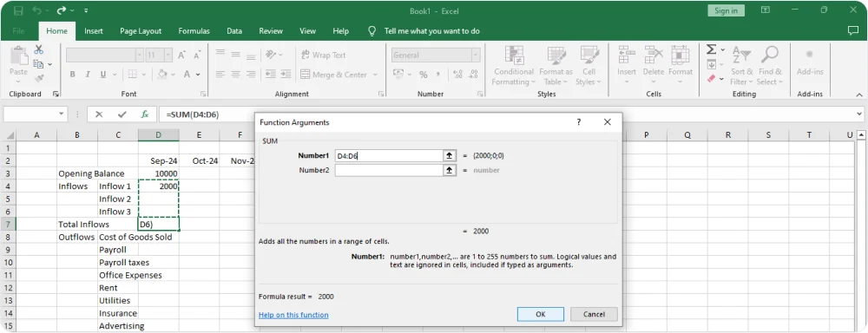Click the Cut scissors icon
Viewport: 868px width, 333px height.
(x=39, y=49)
